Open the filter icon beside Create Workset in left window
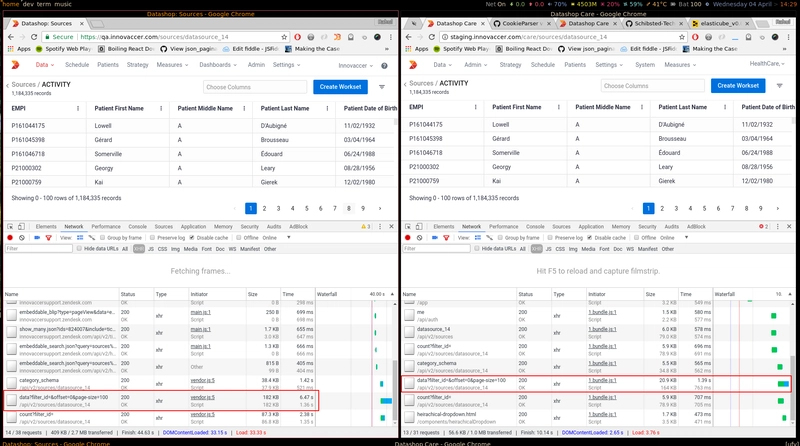 382,87
